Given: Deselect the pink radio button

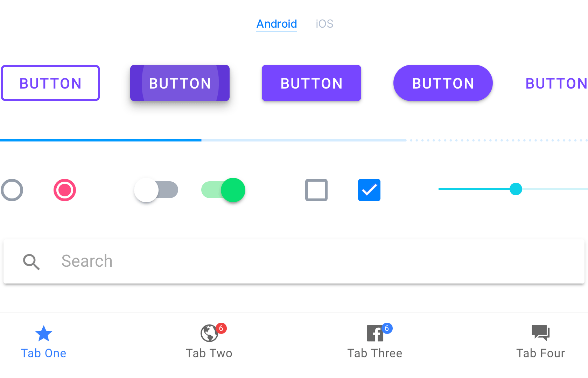Looking at the screenshot, I should tap(64, 190).
